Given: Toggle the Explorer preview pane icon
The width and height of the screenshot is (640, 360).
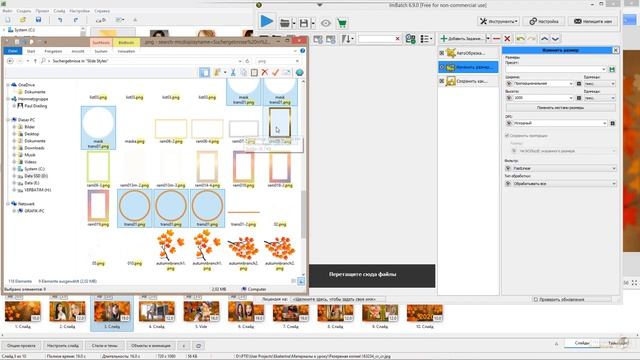Looking at the screenshot, I should (x=204, y=72).
